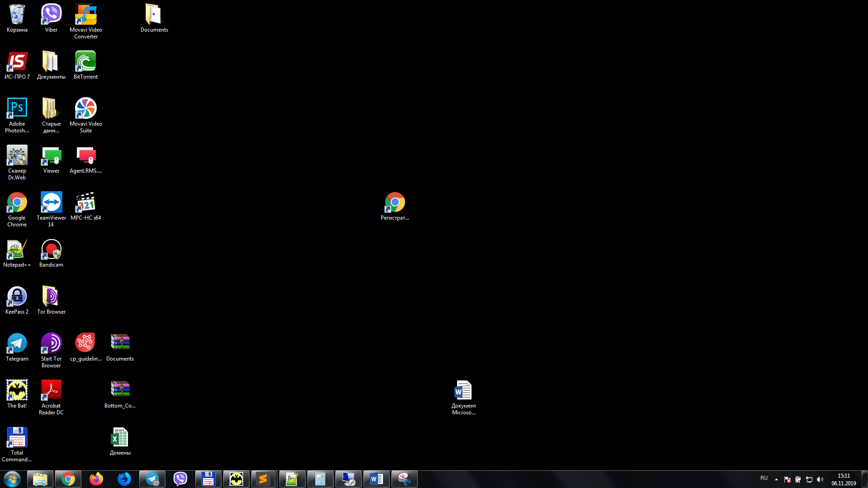
Task: Launch the Adobe Photoshop shortcut
Action: pos(17,115)
